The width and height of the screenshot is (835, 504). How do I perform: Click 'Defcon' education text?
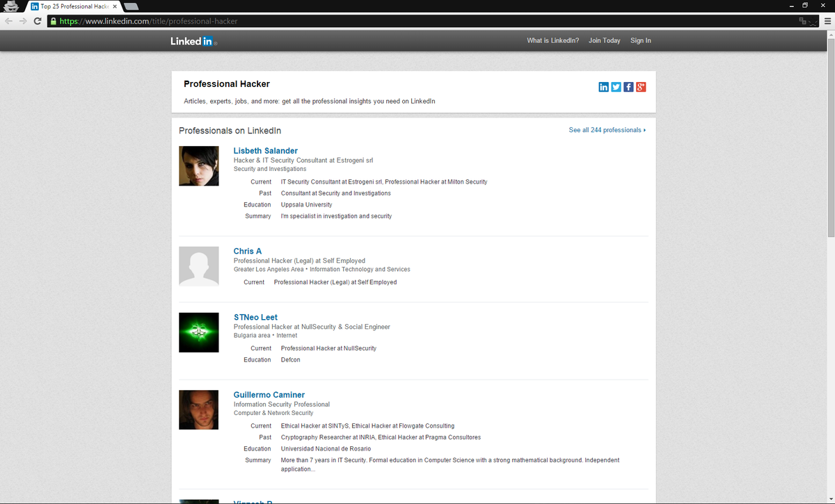coord(291,359)
